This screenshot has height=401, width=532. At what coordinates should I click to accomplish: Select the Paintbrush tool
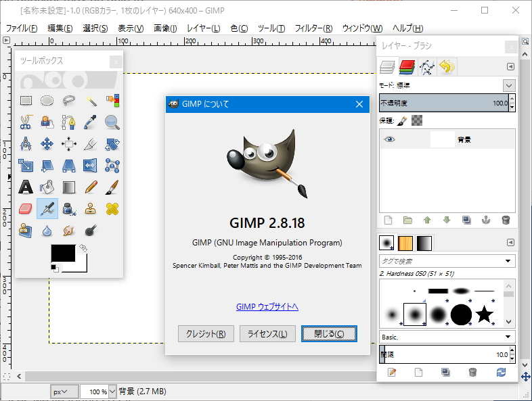[112, 187]
